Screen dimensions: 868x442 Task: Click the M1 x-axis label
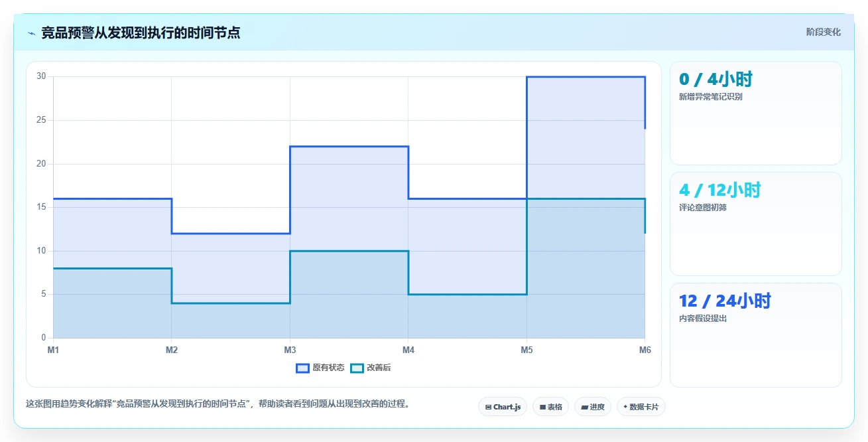click(53, 350)
